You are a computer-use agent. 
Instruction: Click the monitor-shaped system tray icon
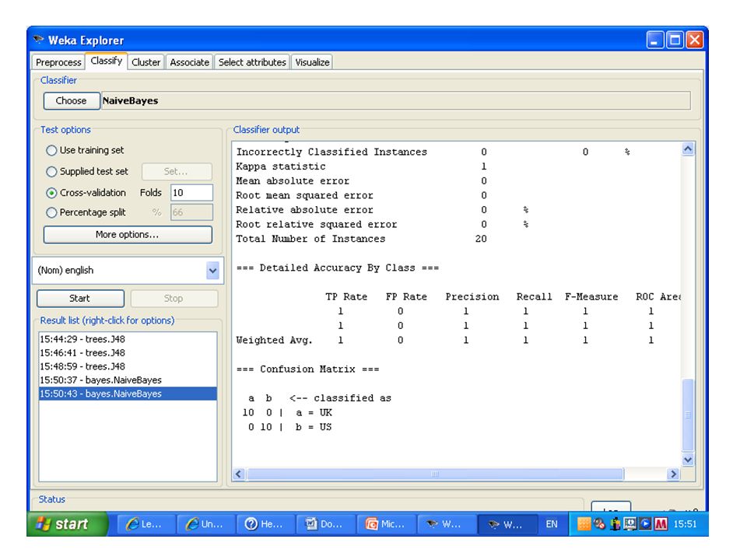(x=630, y=523)
